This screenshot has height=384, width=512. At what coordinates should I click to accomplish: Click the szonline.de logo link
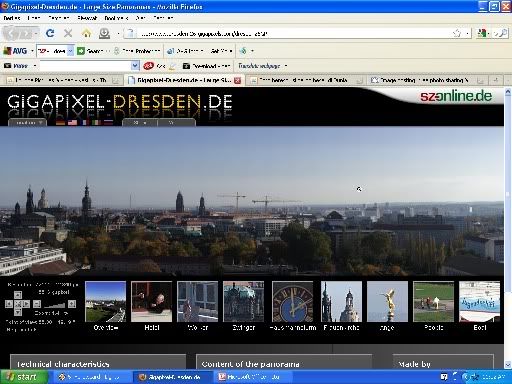(x=456, y=96)
